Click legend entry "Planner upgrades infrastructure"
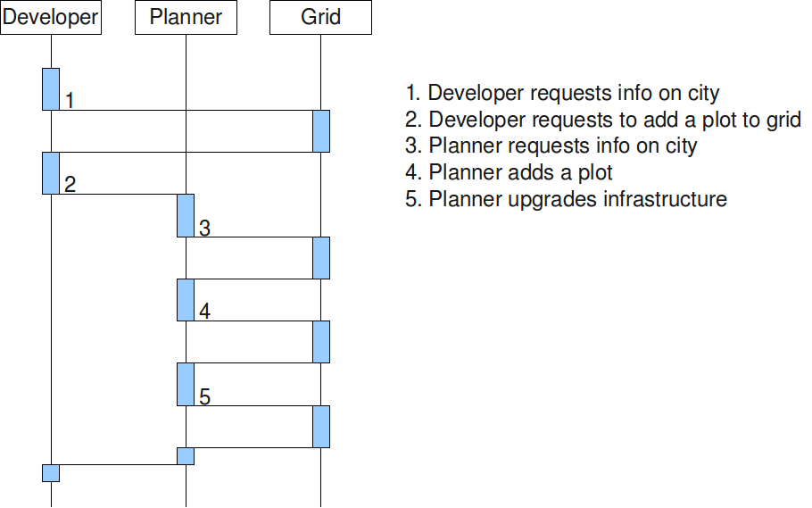The width and height of the screenshot is (812, 508). point(566,198)
